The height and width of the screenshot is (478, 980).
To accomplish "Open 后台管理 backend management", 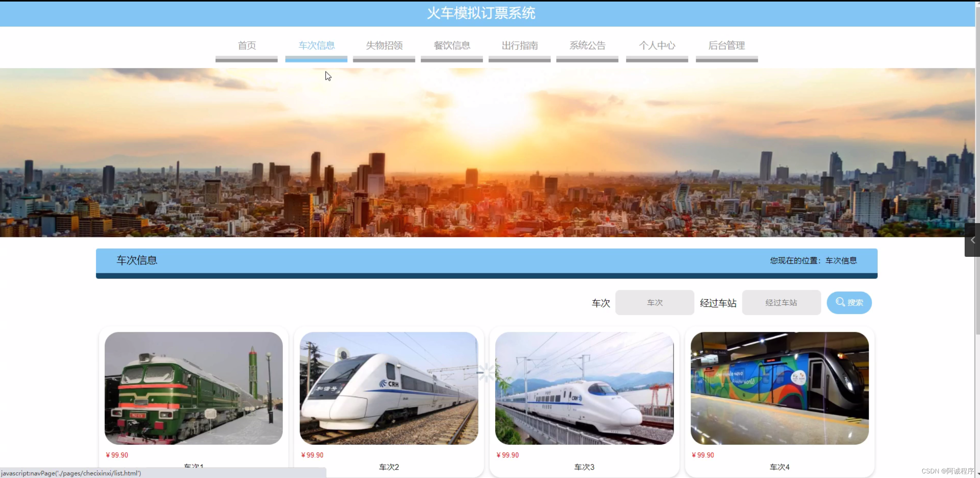I will point(726,46).
